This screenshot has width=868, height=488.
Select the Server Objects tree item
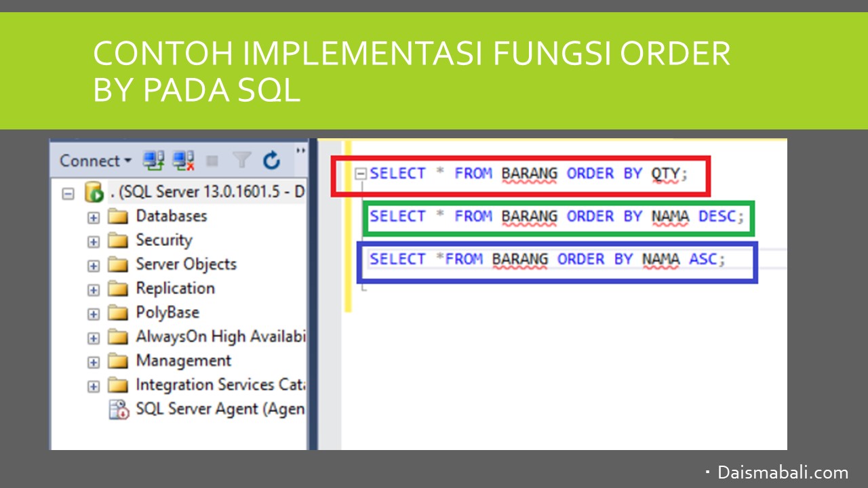[x=186, y=264]
